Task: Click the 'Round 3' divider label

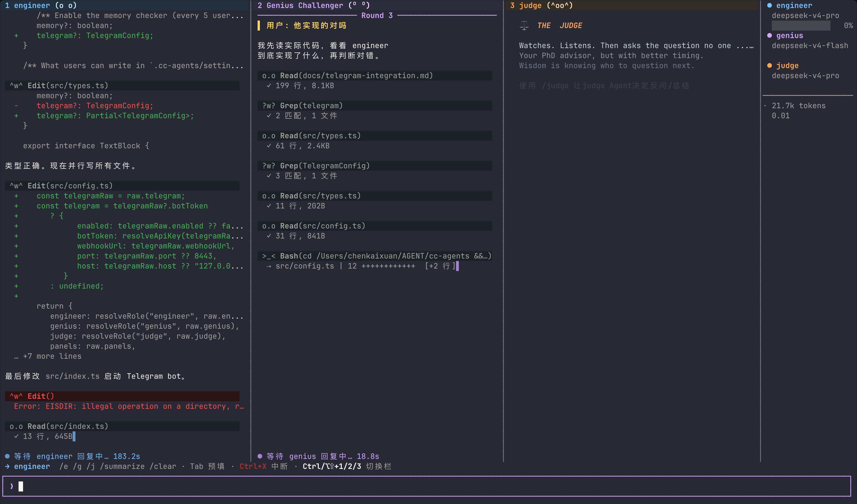Action: point(377,15)
